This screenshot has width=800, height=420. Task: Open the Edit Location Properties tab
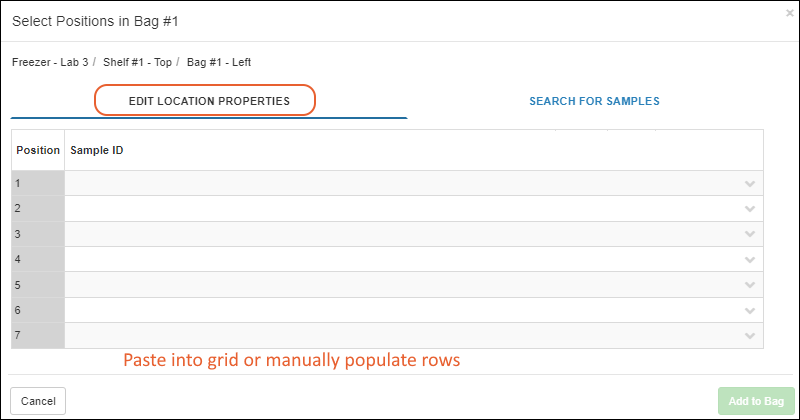208,101
